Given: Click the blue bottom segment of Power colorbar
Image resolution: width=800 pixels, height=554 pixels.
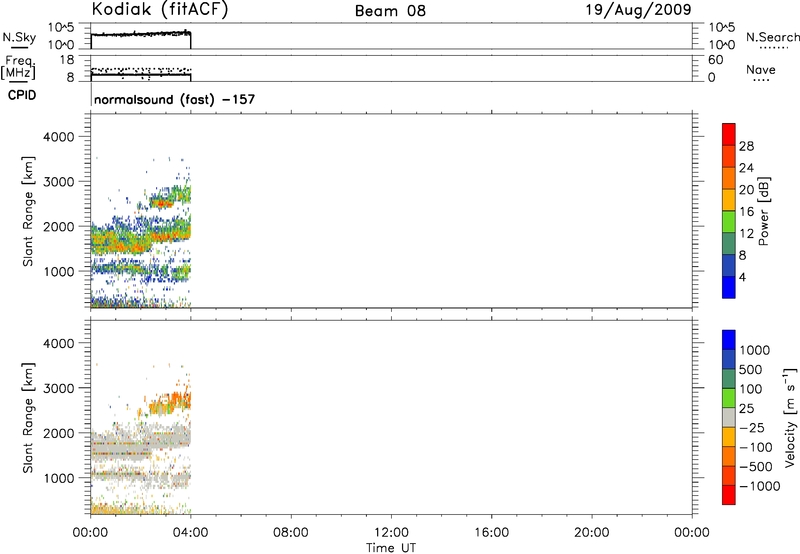Looking at the screenshot, I should 729,287.
